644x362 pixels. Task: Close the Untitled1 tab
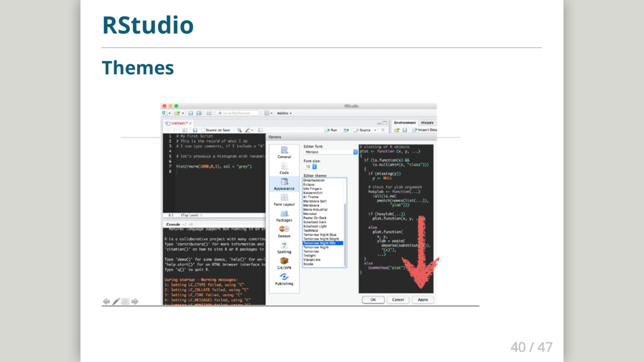coord(190,123)
